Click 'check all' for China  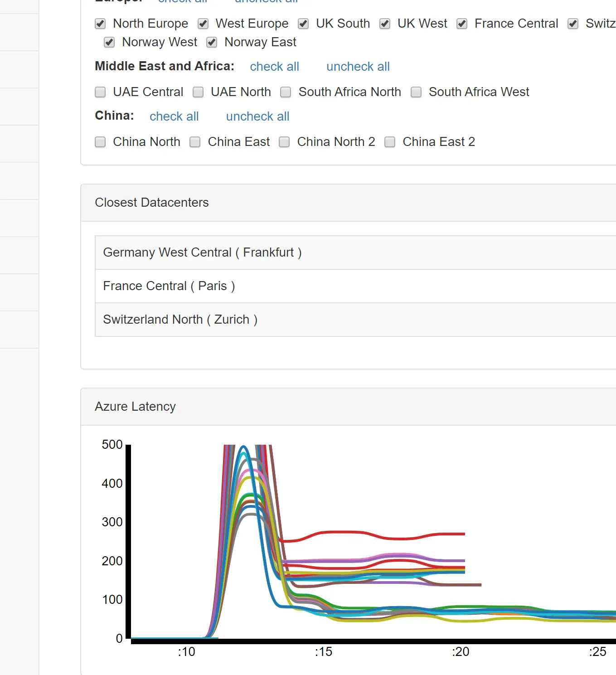[175, 117]
